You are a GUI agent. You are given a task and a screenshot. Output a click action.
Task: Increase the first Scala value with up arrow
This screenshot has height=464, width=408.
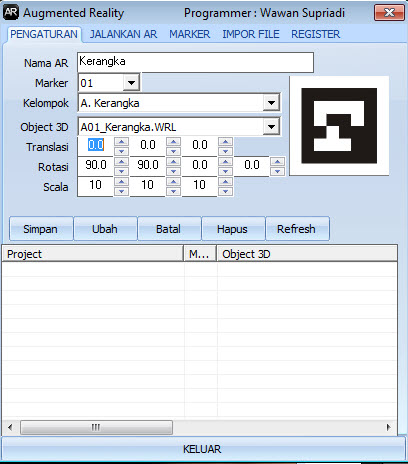pyautogui.click(x=121, y=182)
